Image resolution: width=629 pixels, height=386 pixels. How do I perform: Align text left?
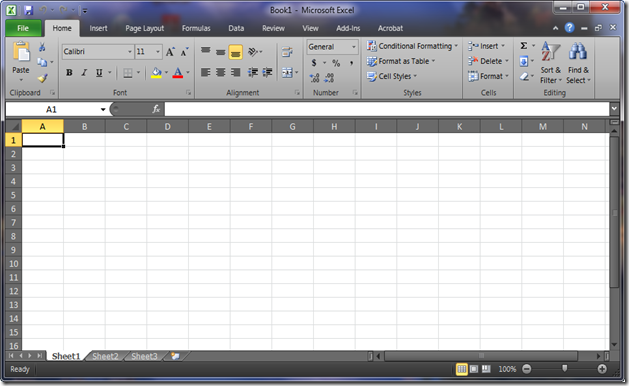(205, 72)
